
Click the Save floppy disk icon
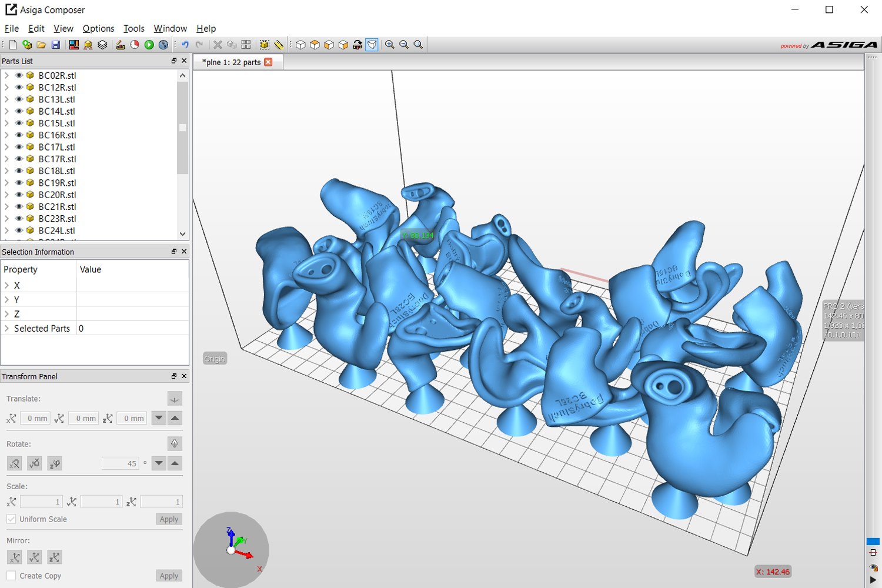pos(56,45)
